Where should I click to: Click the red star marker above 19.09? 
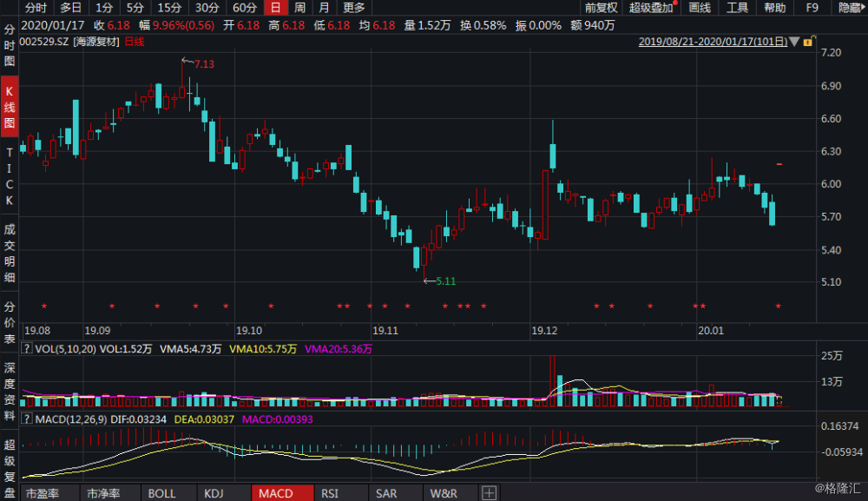pyautogui.click(x=112, y=306)
